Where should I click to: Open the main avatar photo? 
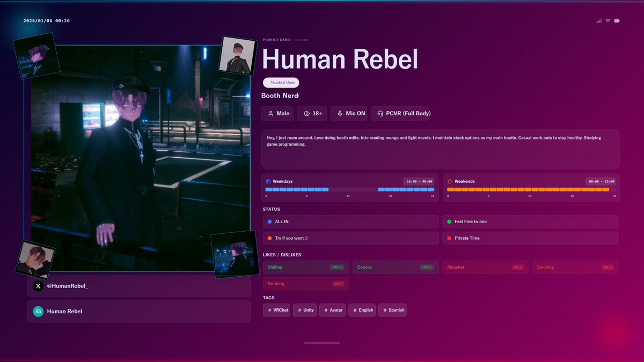point(137,158)
